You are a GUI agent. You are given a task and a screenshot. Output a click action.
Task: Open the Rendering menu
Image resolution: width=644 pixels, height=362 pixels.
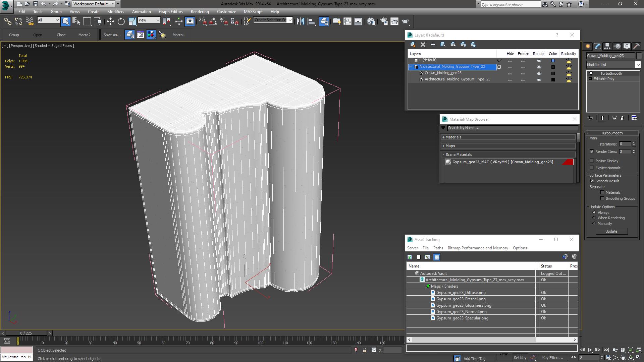(x=200, y=12)
